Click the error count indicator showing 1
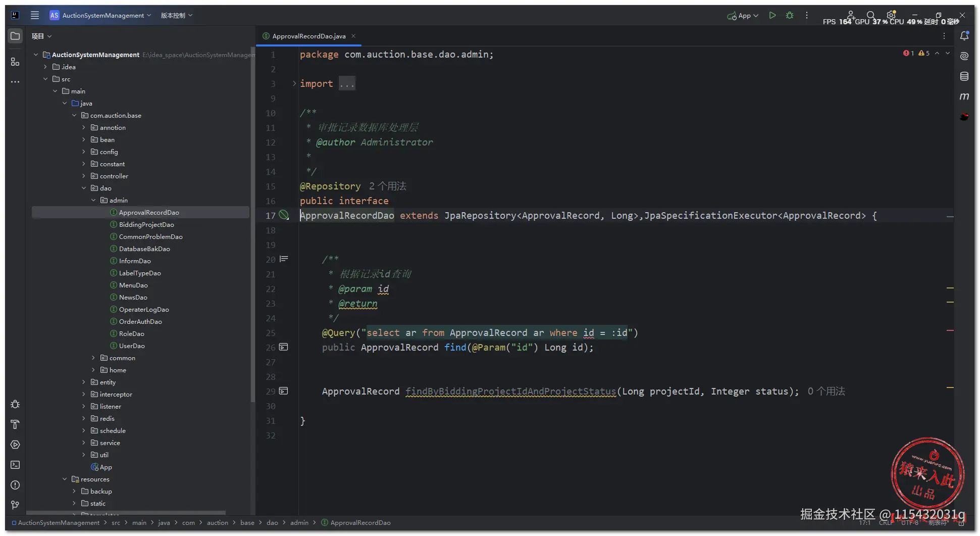Screen dimensions: 980x536 click(x=908, y=53)
